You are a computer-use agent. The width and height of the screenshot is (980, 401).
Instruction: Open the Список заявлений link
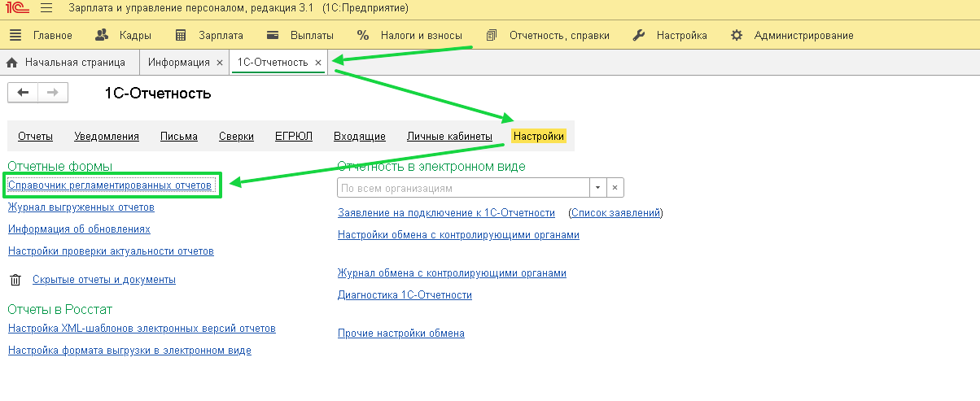point(616,213)
